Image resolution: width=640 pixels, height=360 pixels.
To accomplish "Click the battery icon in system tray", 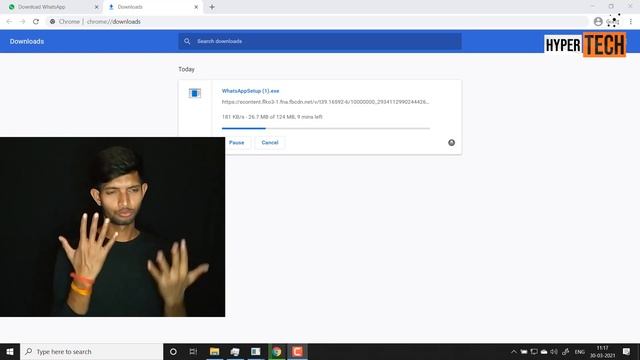I will click(524, 351).
